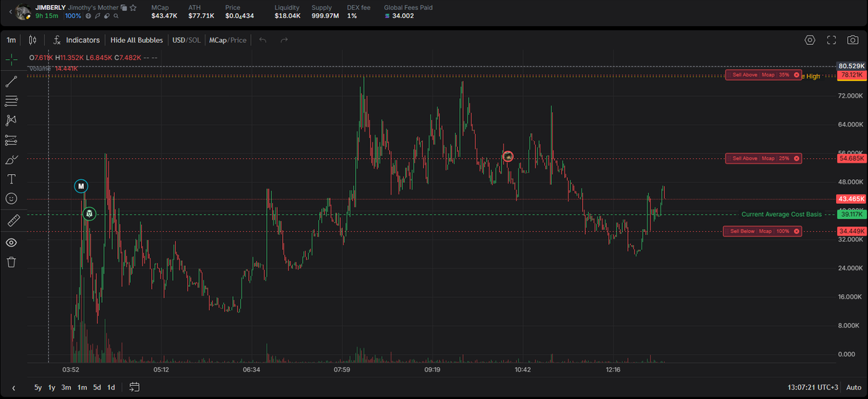Click the ATH $77.71K value
The width and height of the screenshot is (868, 399).
click(x=201, y=15)
